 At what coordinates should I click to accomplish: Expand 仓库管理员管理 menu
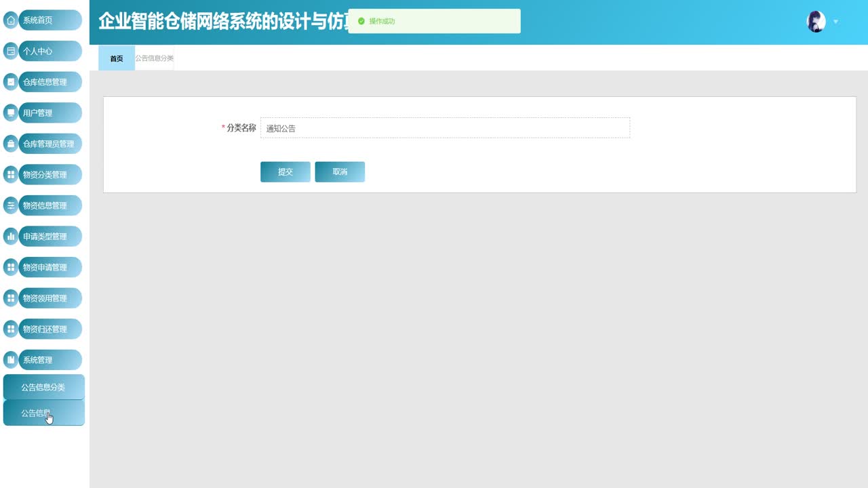click(50, 144)
